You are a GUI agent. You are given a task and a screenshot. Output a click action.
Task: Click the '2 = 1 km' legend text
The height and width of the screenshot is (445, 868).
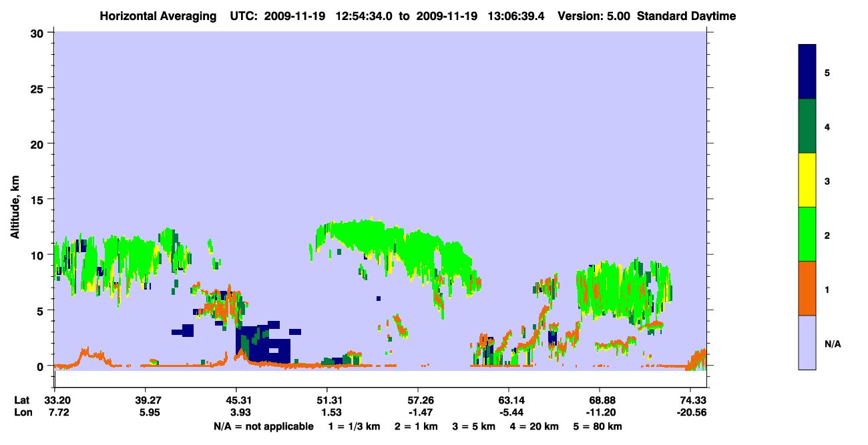(x=415, y=426)
